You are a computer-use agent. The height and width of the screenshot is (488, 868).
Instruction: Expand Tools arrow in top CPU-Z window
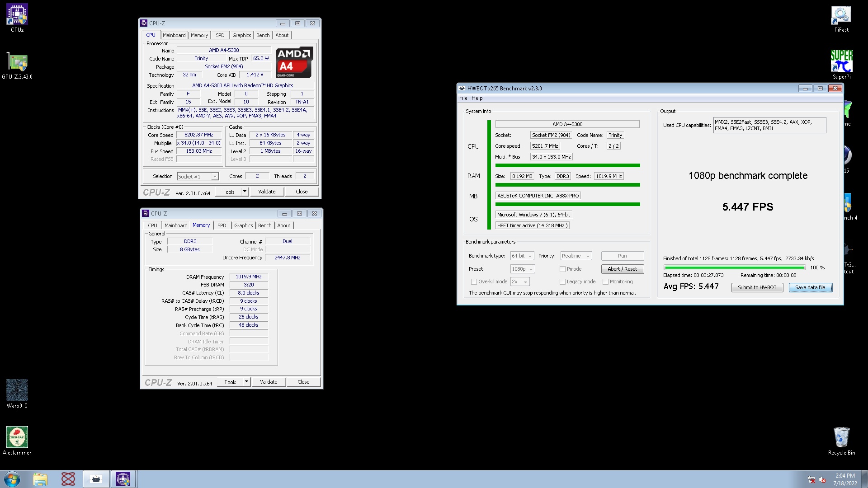(245, 192)
